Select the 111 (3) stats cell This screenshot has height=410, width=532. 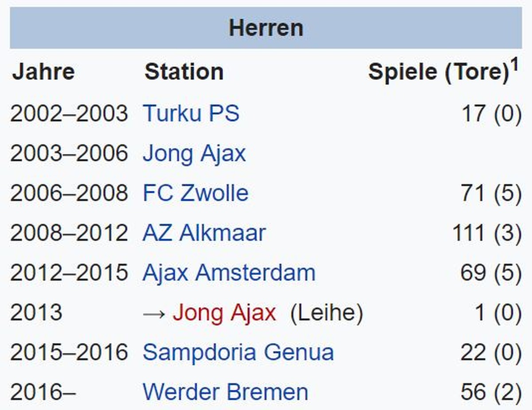(487, 233)
